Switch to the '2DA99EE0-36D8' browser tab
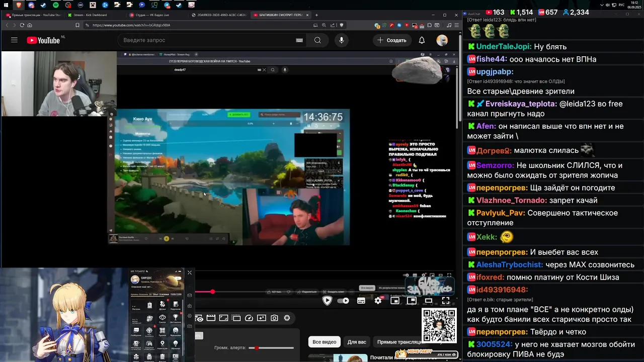The width and height of the screenshot is (644, 362). pos(219,15)
